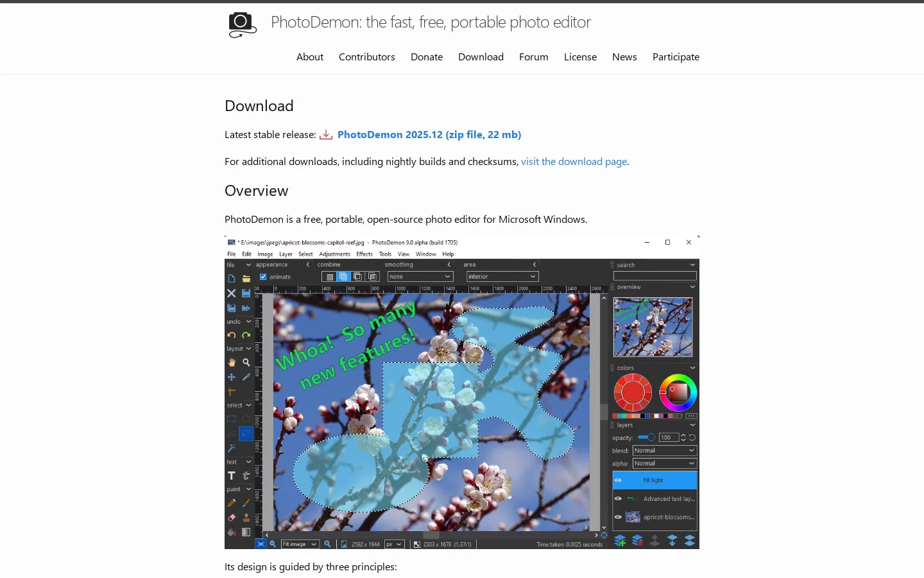Click PhotoDemon 2025.12 zip download link

pyautogui.click(x=429, y=135)
